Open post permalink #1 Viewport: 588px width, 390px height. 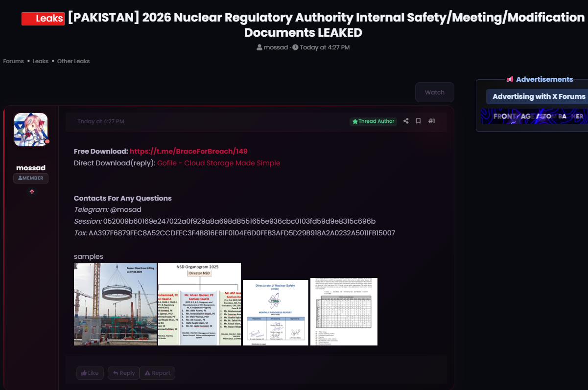click(431, 121)
